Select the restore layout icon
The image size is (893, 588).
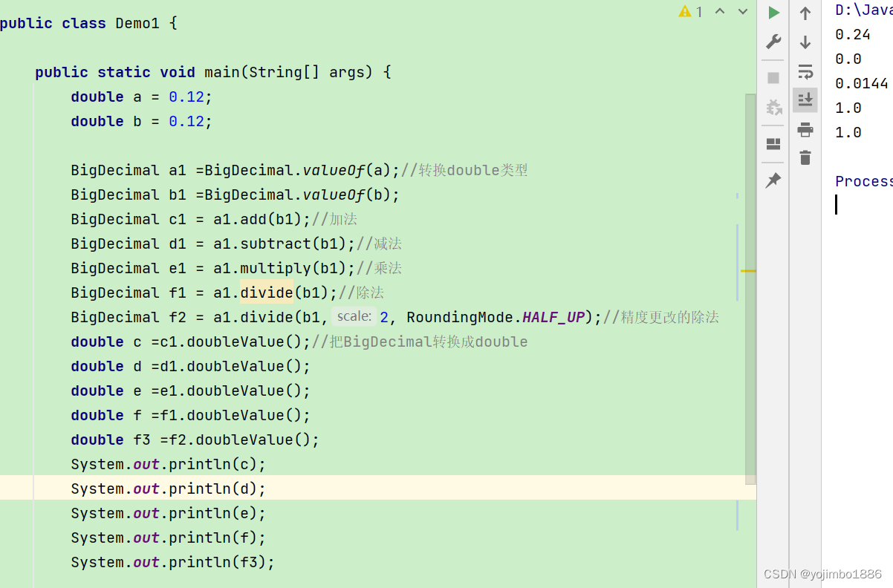[773, 143]
